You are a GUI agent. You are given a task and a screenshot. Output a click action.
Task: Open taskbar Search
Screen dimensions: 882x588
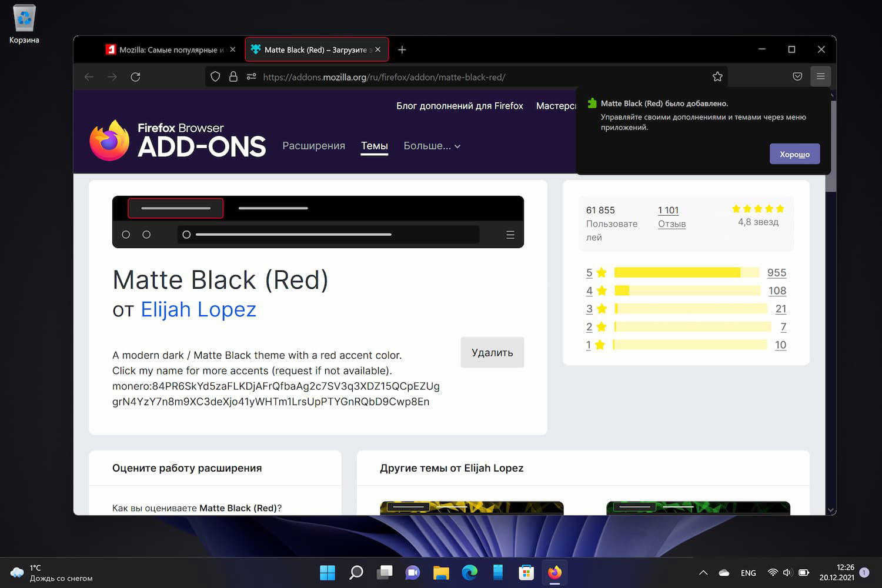(356, 572)
